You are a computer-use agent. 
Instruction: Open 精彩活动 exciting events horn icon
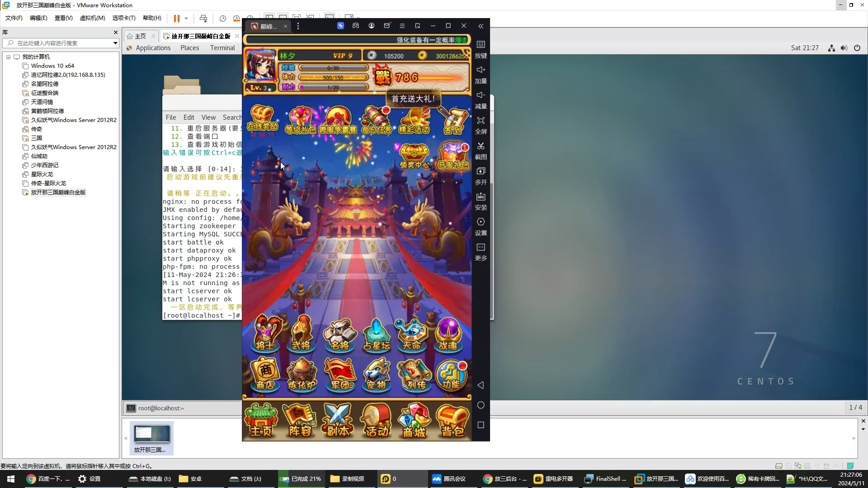click(x=414, y=121)
